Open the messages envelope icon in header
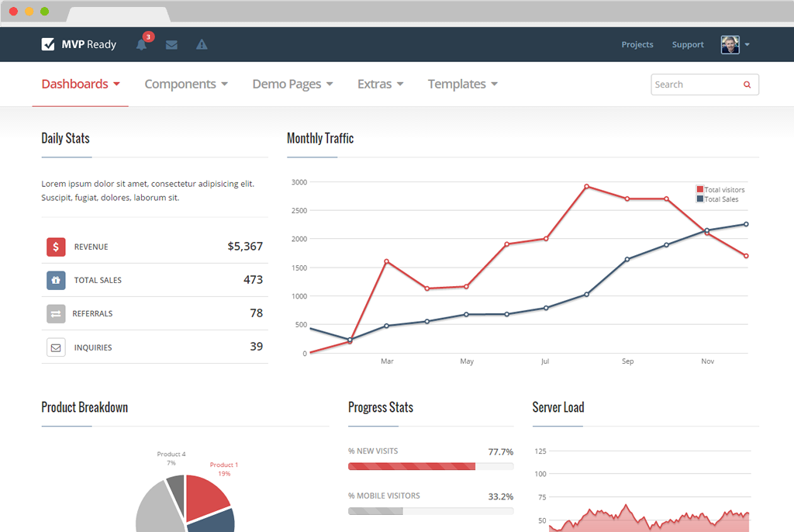The image size is (794, 532). tap(171, 44)
